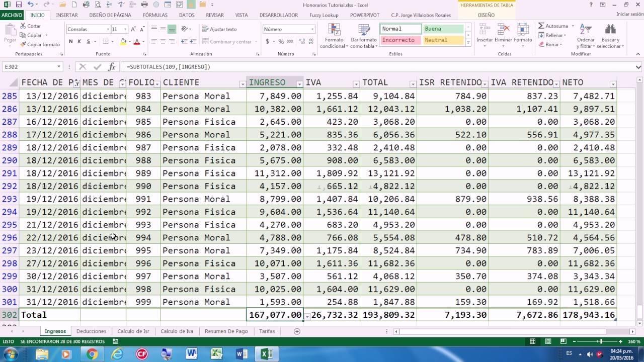Screen dimensions: 644x362
Task: Open the cell borders dropdown
Action: pos(113,42)
